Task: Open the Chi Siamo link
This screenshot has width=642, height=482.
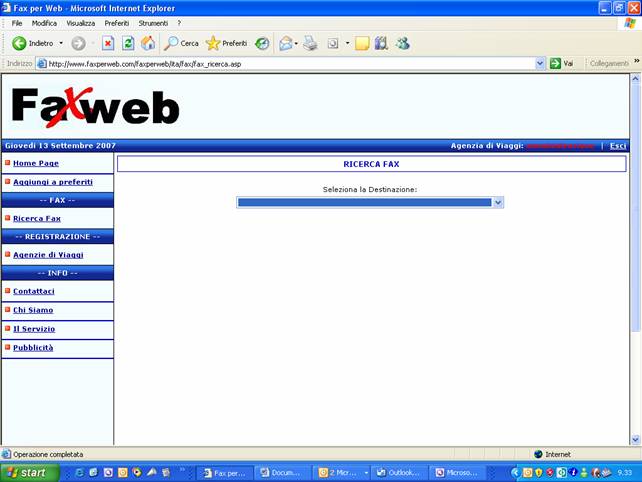Action: (33, 310)
